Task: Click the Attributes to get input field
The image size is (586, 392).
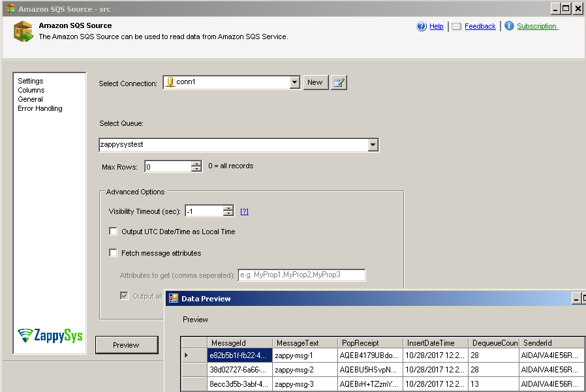Action: 301,275
